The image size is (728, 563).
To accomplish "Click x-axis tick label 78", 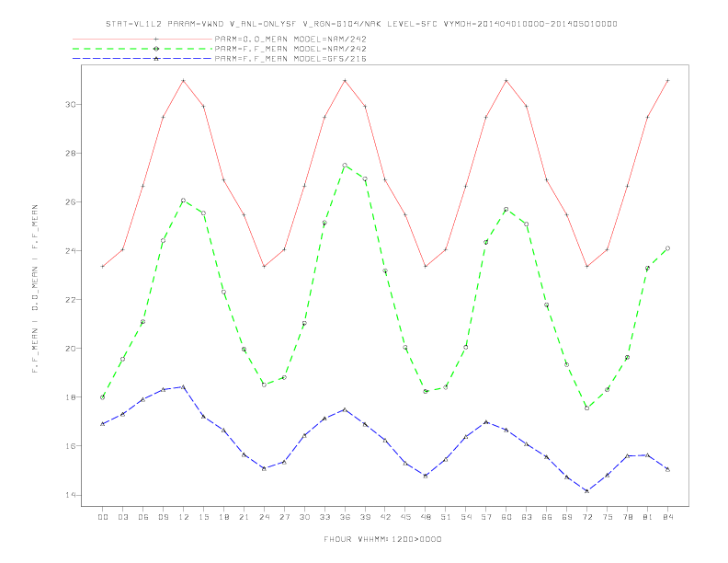I will (628, 517).
